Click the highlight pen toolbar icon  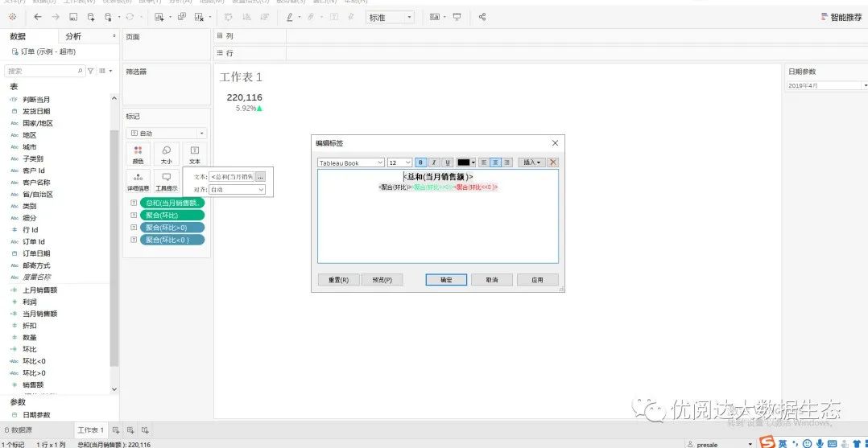pos(290,17)
